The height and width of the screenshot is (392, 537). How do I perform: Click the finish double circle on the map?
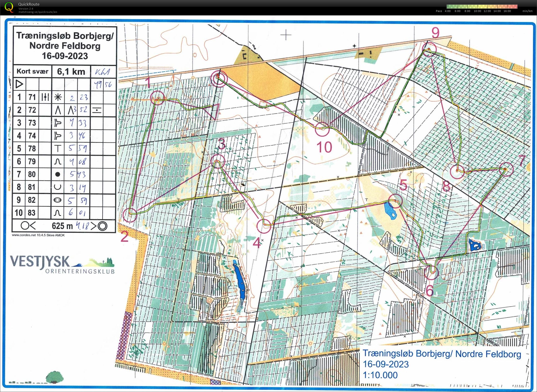tap(219, 79)
